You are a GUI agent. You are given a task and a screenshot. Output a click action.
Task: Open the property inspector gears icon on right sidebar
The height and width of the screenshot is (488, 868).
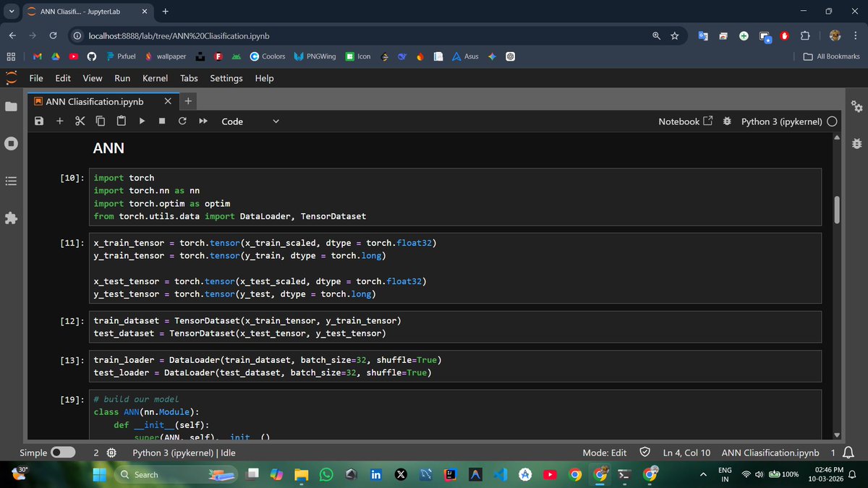click(x=857, y=107)
